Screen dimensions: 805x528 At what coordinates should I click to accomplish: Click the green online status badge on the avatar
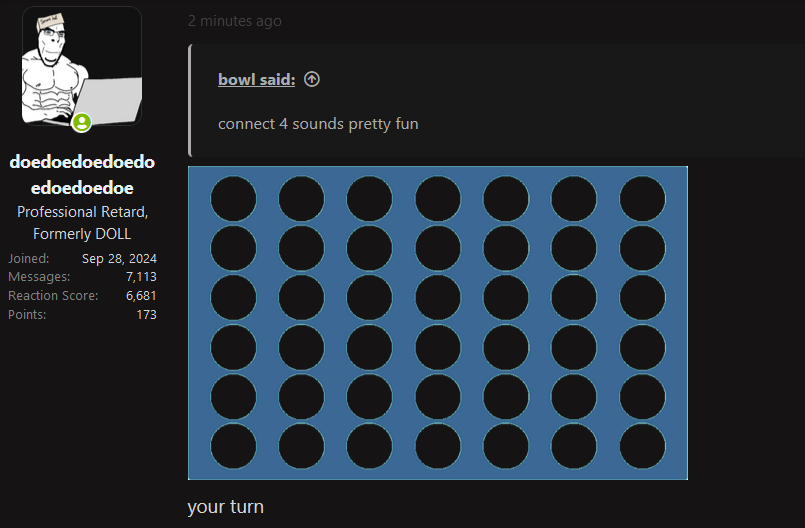click(82, 122)
